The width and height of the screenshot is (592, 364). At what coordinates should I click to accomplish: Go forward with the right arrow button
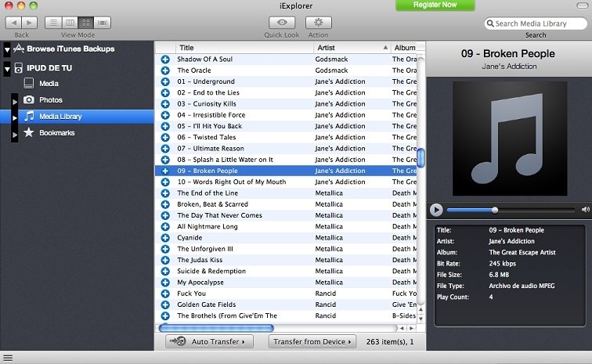point(30,23)
